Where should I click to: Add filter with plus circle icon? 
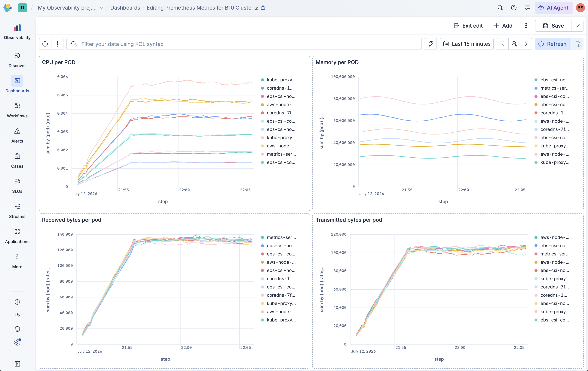[45, 44]
